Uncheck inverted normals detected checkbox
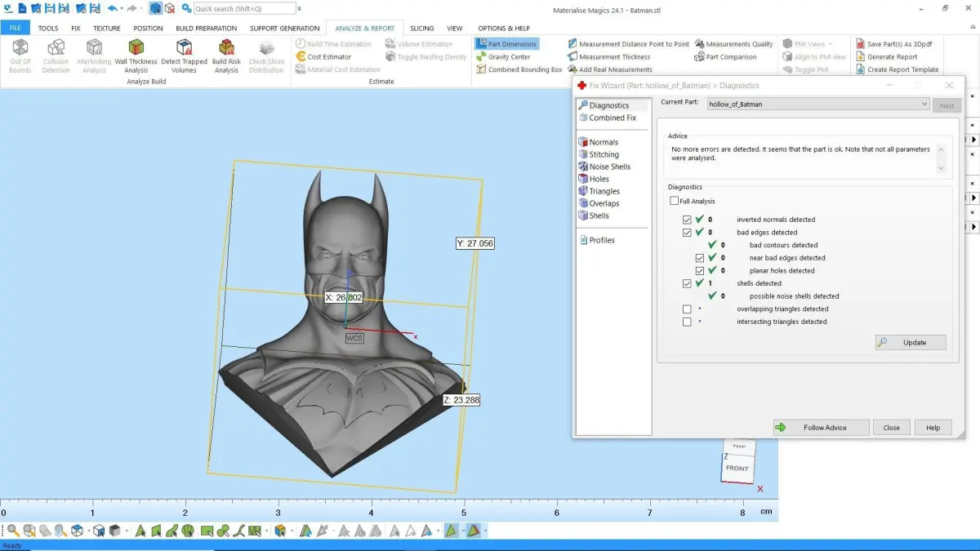The height and width of the screenshot is (551, 980). [687, 220]
